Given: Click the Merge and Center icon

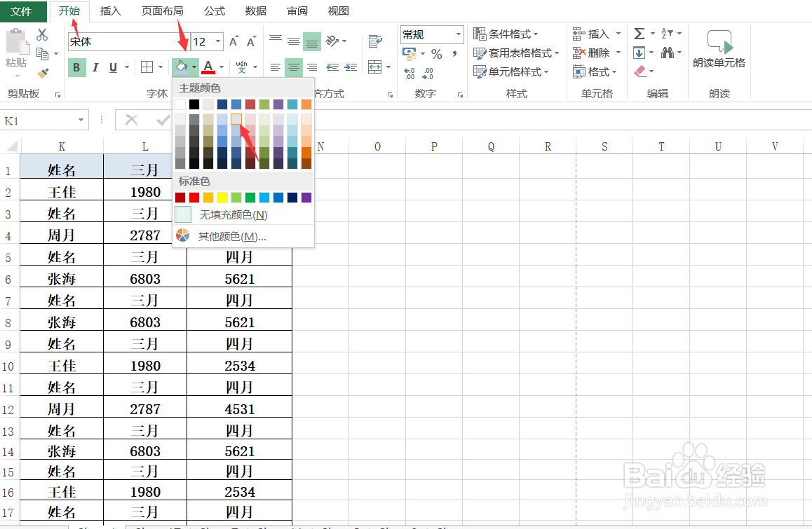Looking at the screenshot, I should (x=375, y=67).
